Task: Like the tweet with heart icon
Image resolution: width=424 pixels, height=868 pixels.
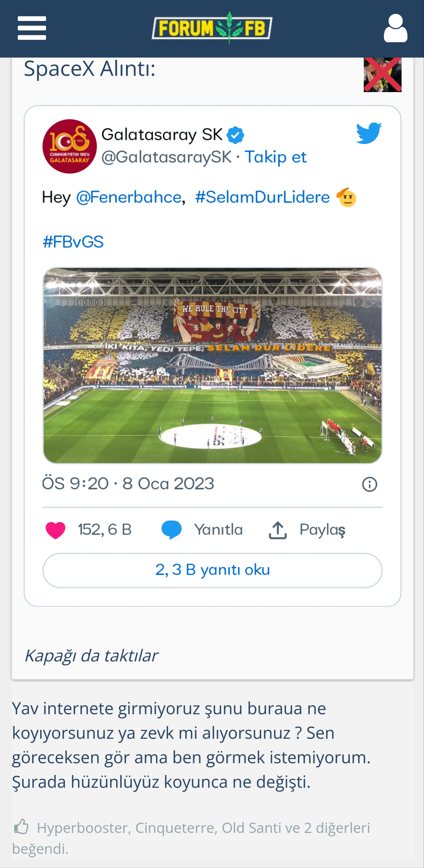Action: pos(55,530)
